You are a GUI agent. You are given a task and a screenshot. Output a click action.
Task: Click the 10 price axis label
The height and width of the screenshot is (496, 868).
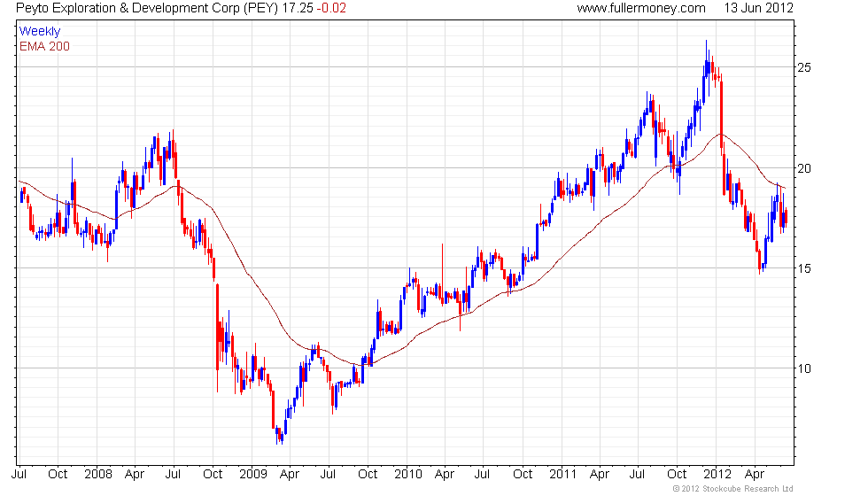[x=804, y=368]
